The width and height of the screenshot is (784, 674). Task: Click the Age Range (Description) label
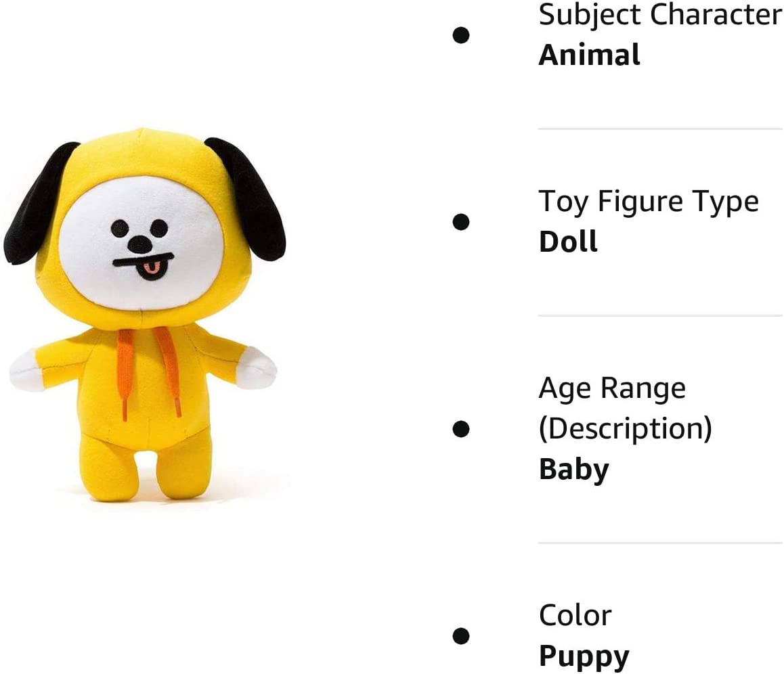626,408
